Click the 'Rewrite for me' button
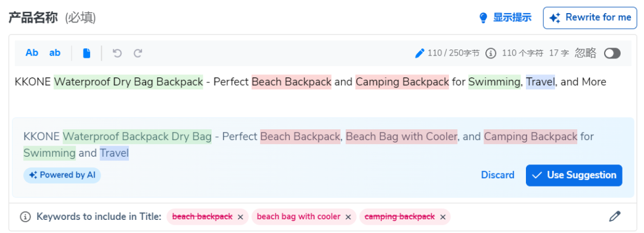Viewport: 644px width, 233px height. 590,18
